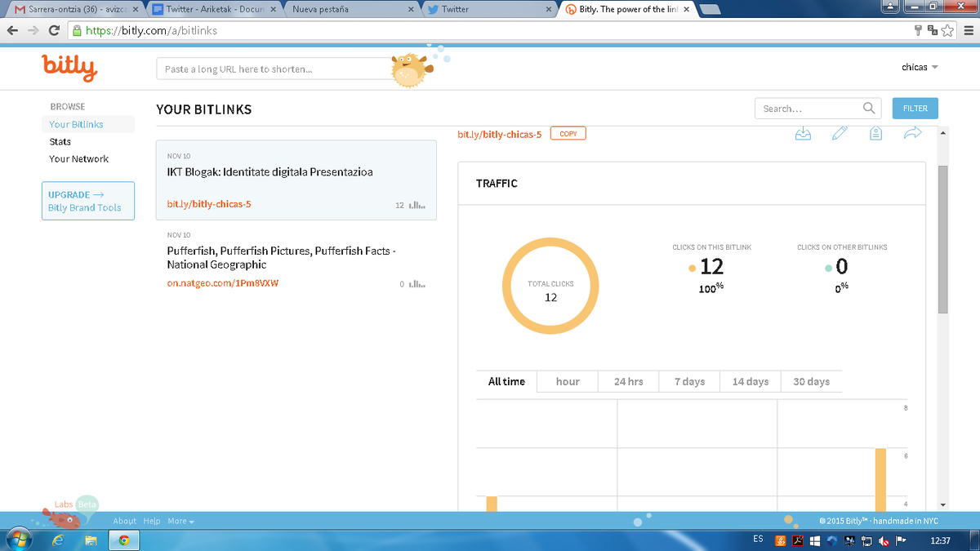
Task: Open File Explorer from the taskbar
Action: (91, 540)
